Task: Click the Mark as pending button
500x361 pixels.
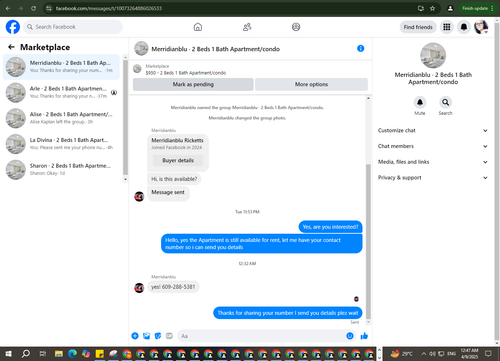Action: coord(193,84)
